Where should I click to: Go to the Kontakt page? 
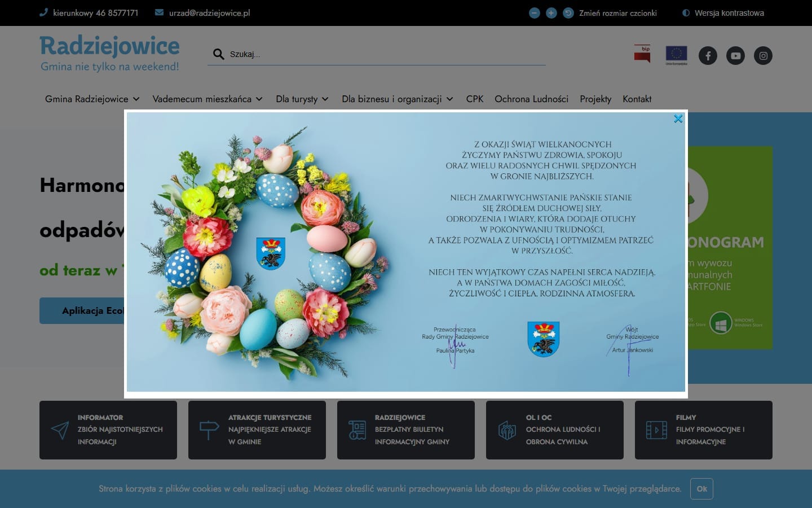tap(637, 99)
